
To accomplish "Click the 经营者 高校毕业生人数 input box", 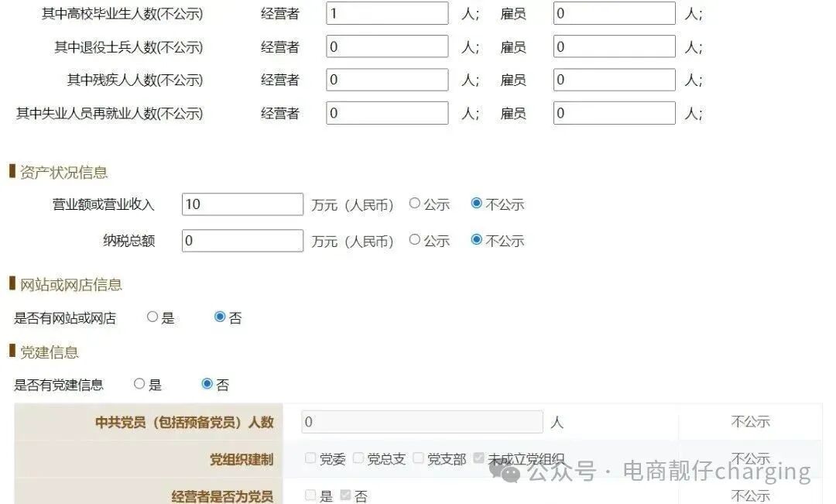I will click(386, 12).
